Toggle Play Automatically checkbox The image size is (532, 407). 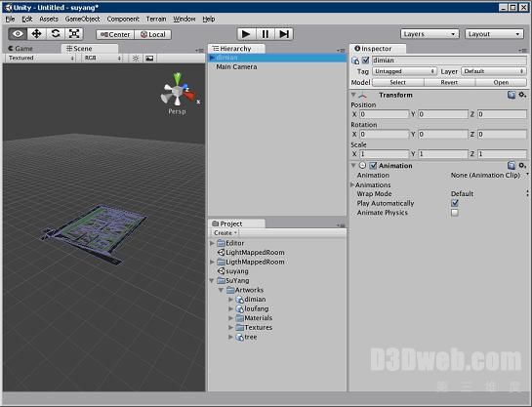click(x=455, y=203)
